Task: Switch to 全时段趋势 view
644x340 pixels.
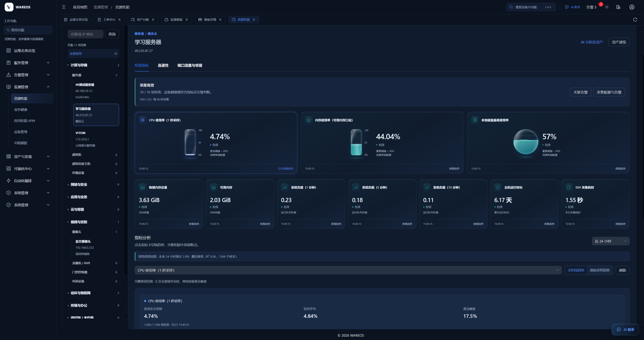Action: tap(576, 270)
